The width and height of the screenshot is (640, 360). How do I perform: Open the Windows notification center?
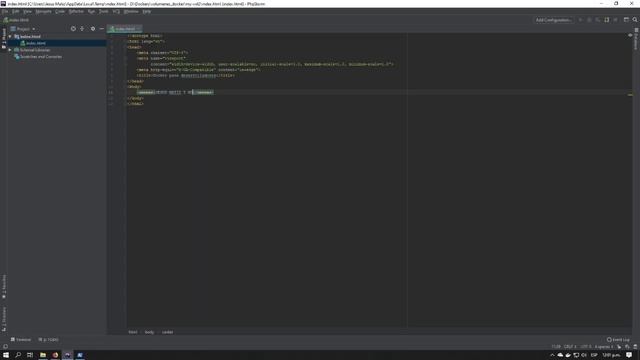(x=629, y=355)
